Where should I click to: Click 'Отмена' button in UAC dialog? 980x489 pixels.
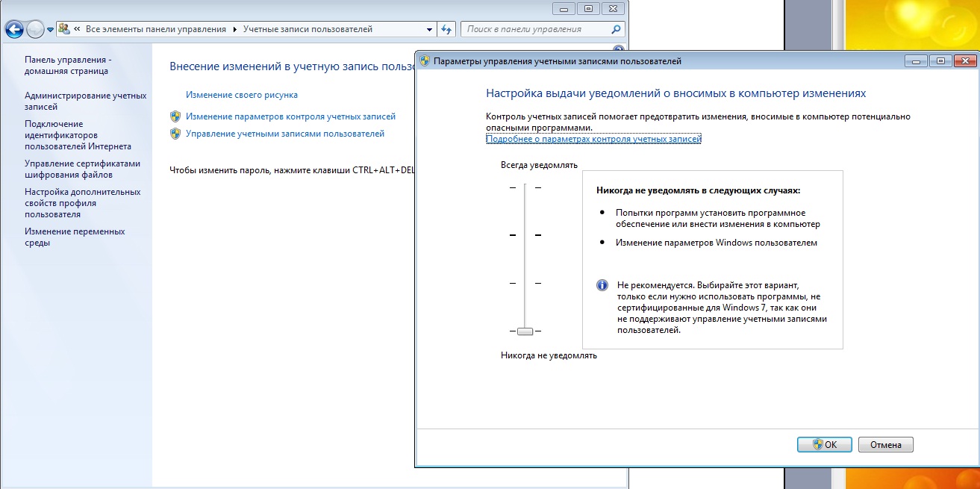886,444
